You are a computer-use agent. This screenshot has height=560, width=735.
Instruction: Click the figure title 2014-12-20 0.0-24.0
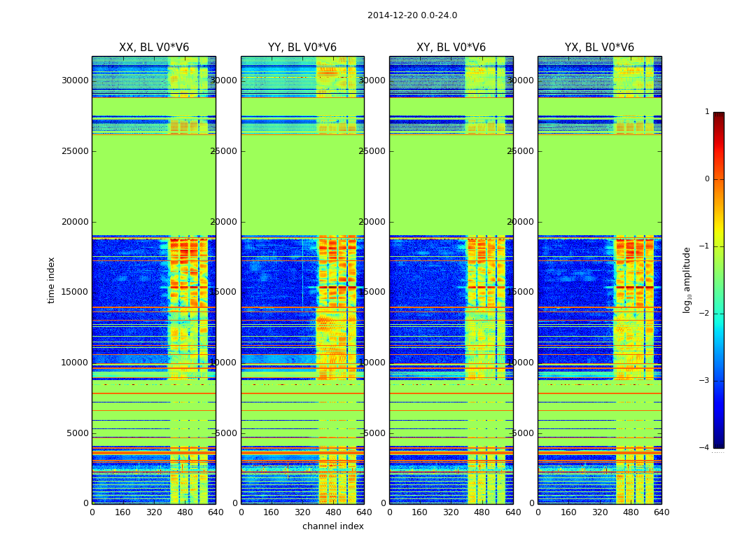412,15
